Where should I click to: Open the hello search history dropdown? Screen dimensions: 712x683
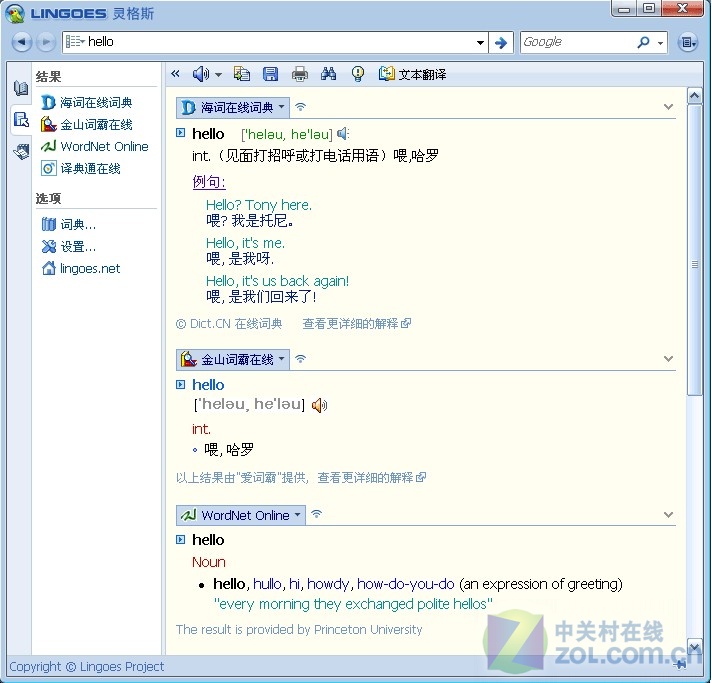pyautogui.click(x=480, y=43)
